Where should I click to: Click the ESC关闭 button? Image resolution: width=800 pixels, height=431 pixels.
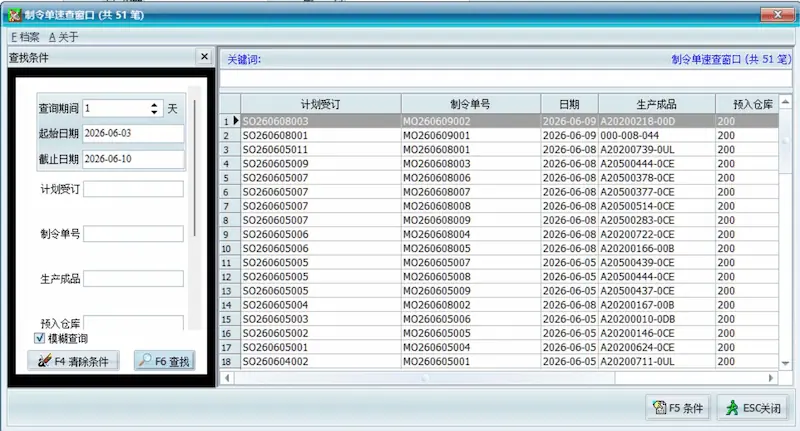click(753, 408)
